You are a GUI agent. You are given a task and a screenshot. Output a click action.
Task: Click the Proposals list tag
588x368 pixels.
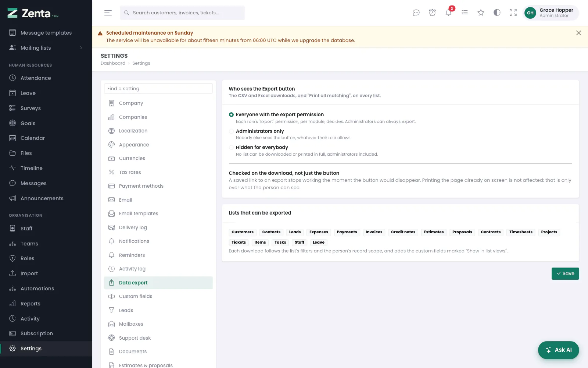462,232
